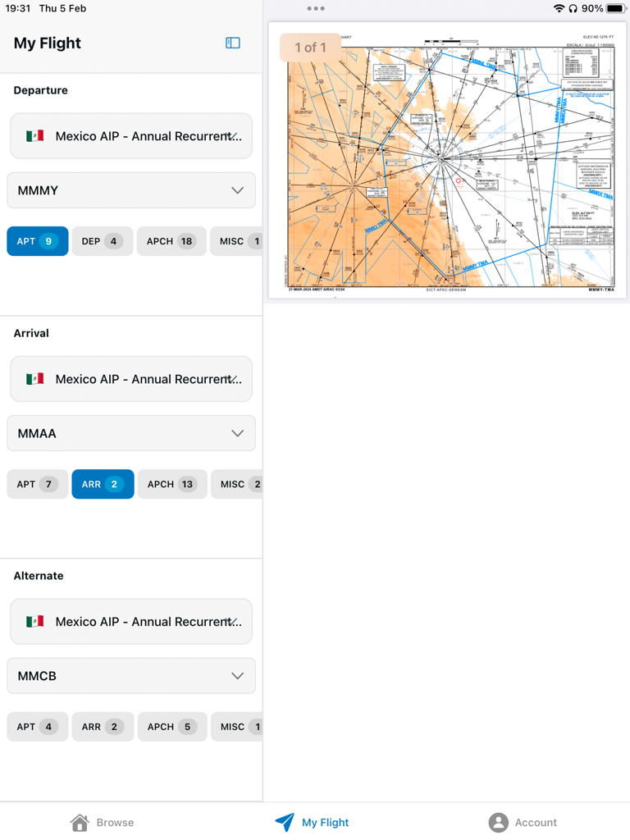Tap the Mexico flag in Arrival source
This screenshot has height=840, width=630.
(x=34, y=379)
